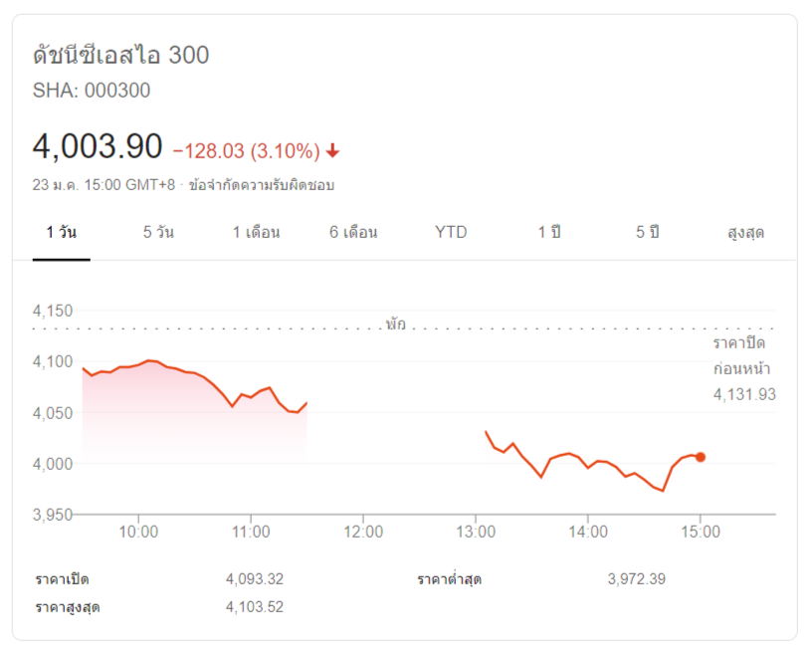The height and width of the screenshot is (653, 812).
Task: Open the "สูงสุด" maximum range tab
Action: (745, 233)
